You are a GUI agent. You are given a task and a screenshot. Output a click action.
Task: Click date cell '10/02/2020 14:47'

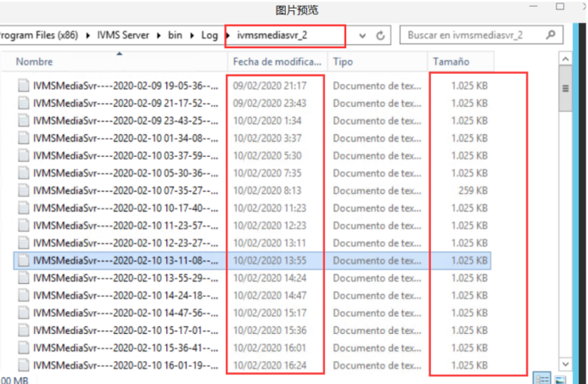pyautogui.click(x=270, y=296)
